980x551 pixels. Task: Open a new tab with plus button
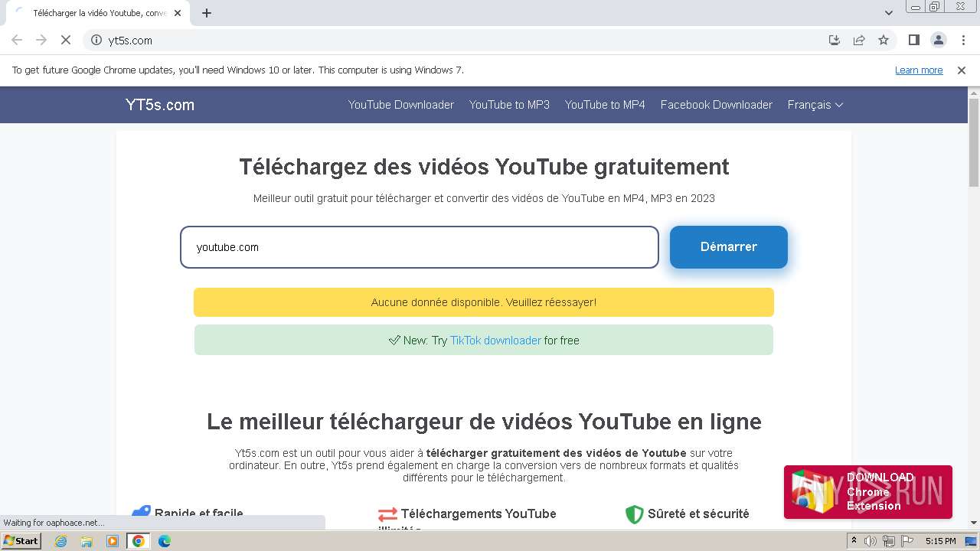[x=207, y=13]
